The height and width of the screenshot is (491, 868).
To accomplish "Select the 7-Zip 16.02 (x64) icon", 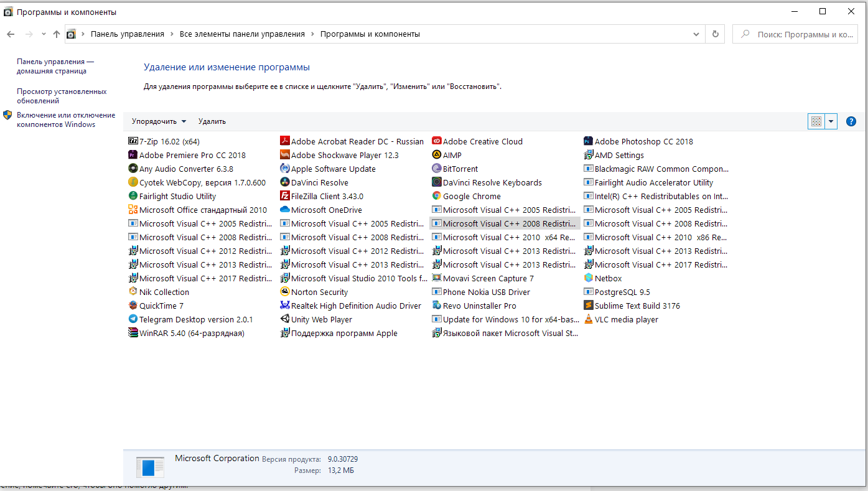I will coord(133,141).
